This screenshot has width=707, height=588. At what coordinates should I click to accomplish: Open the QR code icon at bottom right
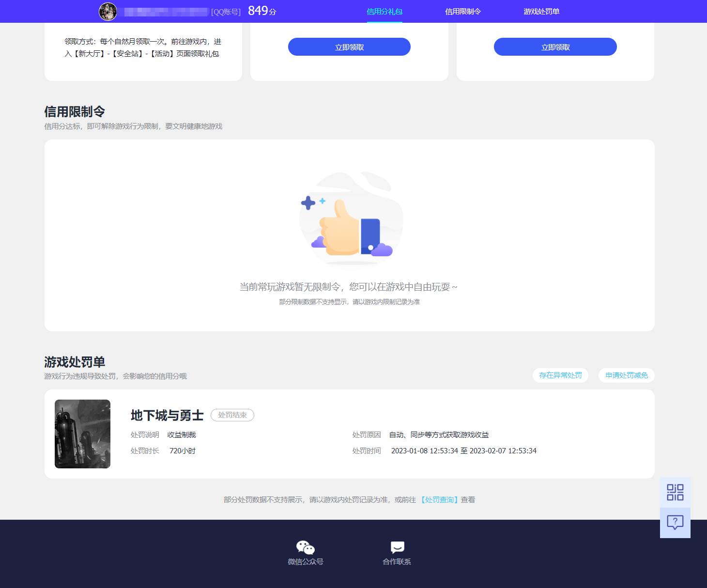click(x=675, y=492)
